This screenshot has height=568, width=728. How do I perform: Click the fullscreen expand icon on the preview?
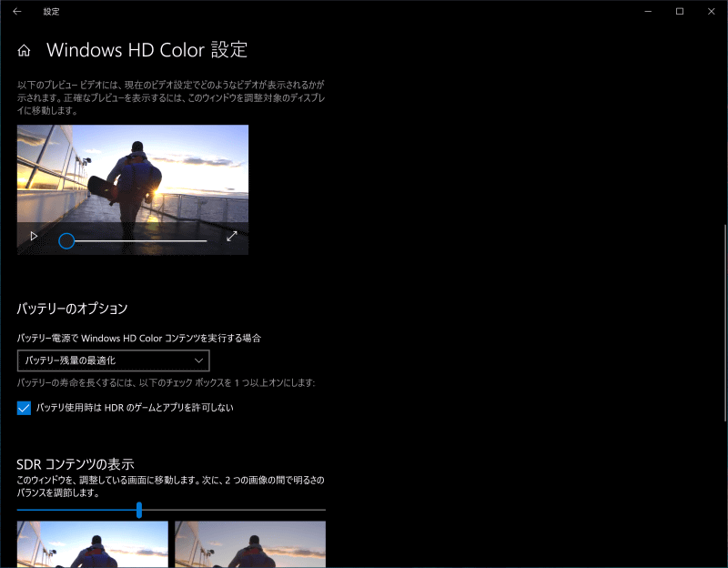(x=232, y=236)
